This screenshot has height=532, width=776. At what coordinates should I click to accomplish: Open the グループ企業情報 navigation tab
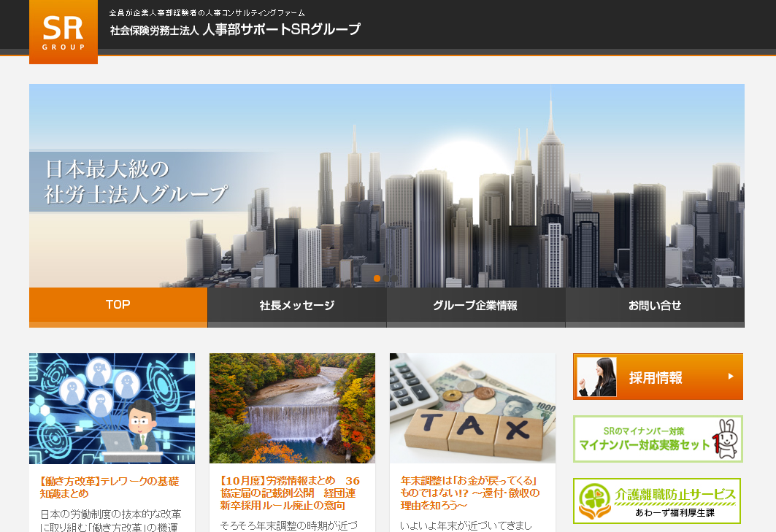pos(475,307)
